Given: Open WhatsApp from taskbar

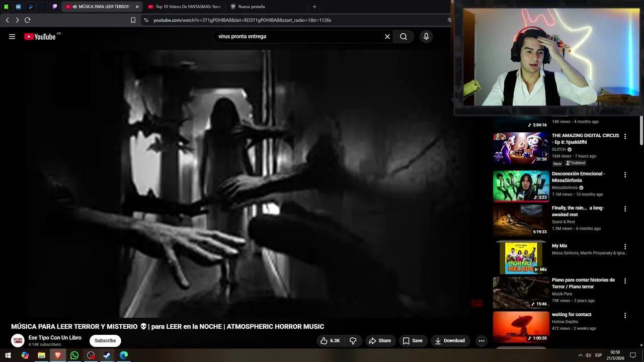Looking at the screenshot, I should tap(74, 355).
